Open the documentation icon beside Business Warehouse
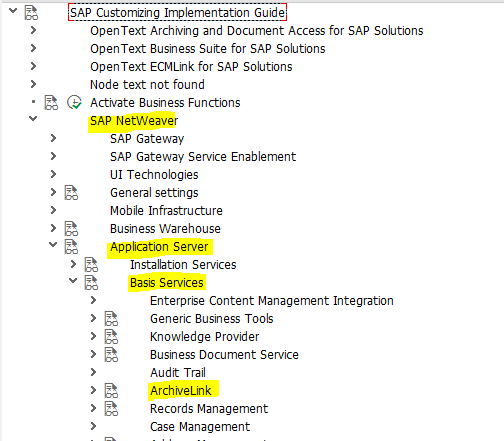Screen dimensions: 504x441 click(71, 229)
